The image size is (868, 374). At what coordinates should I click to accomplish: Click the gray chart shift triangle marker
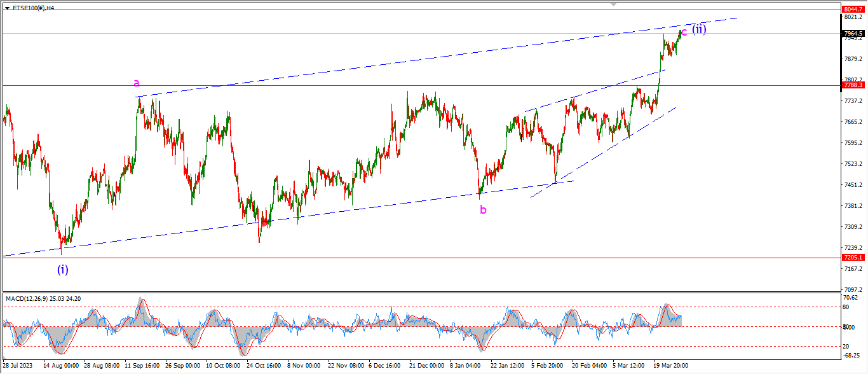[x=613, y=4]
